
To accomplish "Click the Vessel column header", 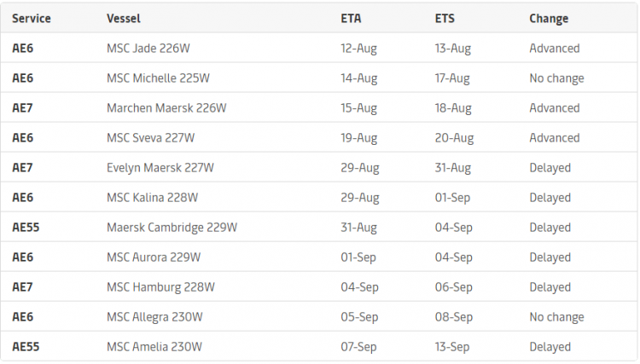I will [123, 19].
